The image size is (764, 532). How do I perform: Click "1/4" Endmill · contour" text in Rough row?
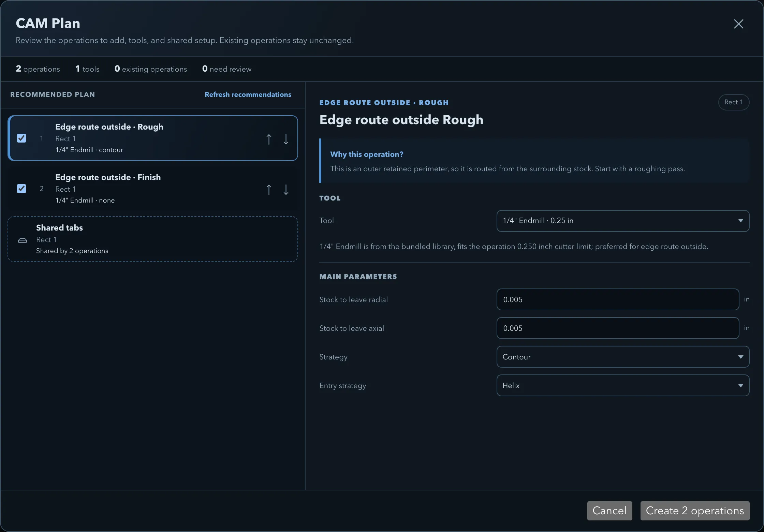pos(89,150)
